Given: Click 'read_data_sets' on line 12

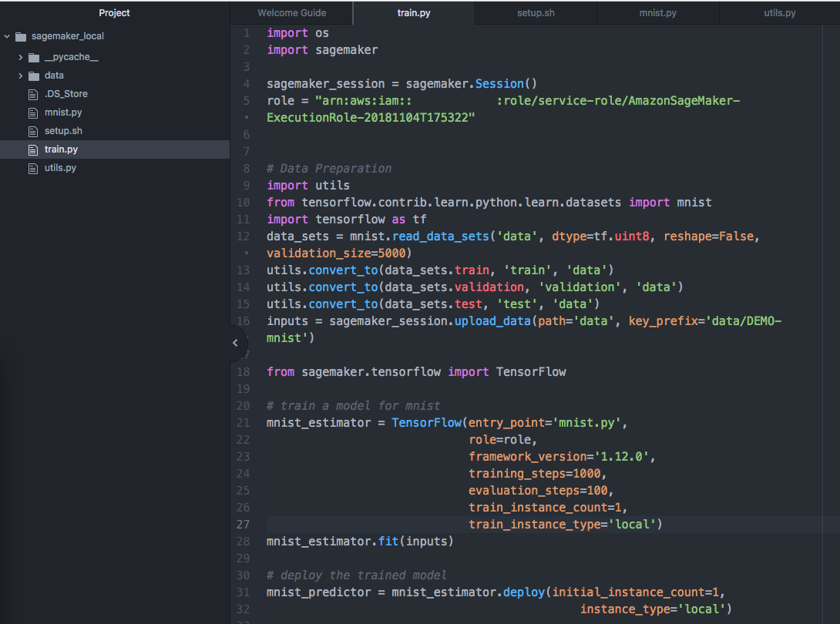Looking at the screenshot, I should coord(441,237).
